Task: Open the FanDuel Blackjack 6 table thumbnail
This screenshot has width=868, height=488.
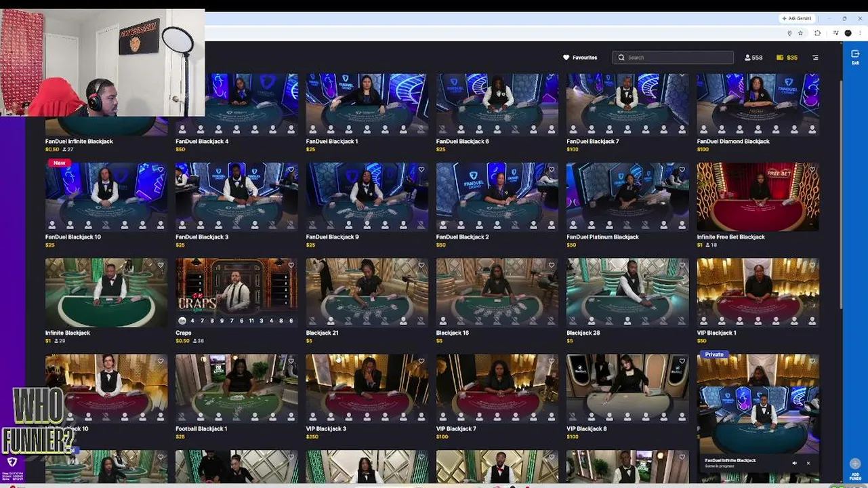Action: (x=497, y=104)
